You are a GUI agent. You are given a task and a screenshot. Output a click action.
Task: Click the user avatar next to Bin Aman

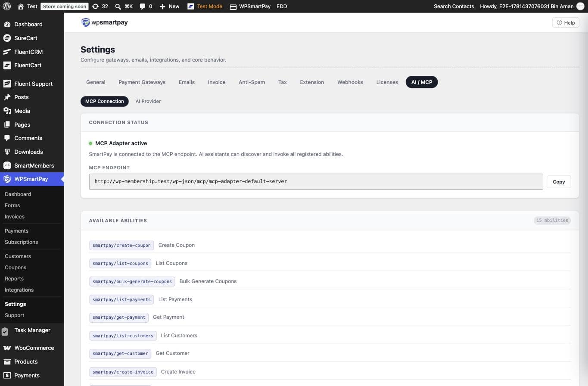(580, 6)
